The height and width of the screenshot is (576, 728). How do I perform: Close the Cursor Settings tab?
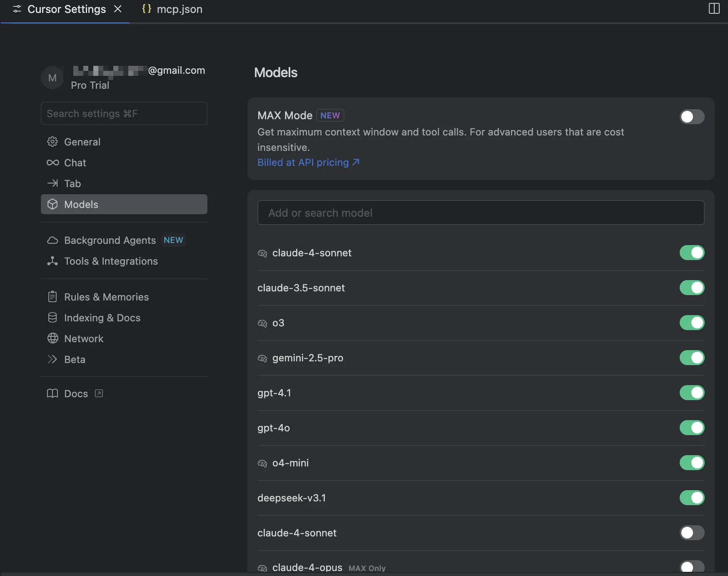[118, 9]
